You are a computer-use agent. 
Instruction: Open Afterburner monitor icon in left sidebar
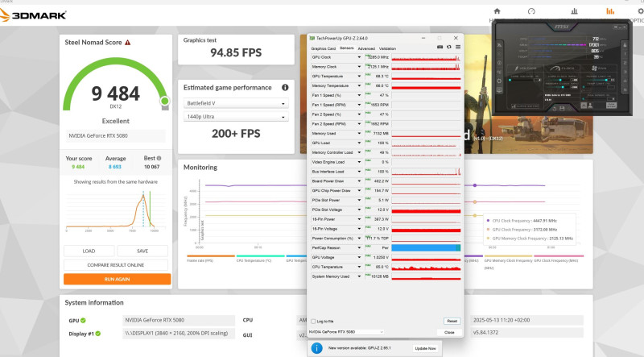point(499,90)
